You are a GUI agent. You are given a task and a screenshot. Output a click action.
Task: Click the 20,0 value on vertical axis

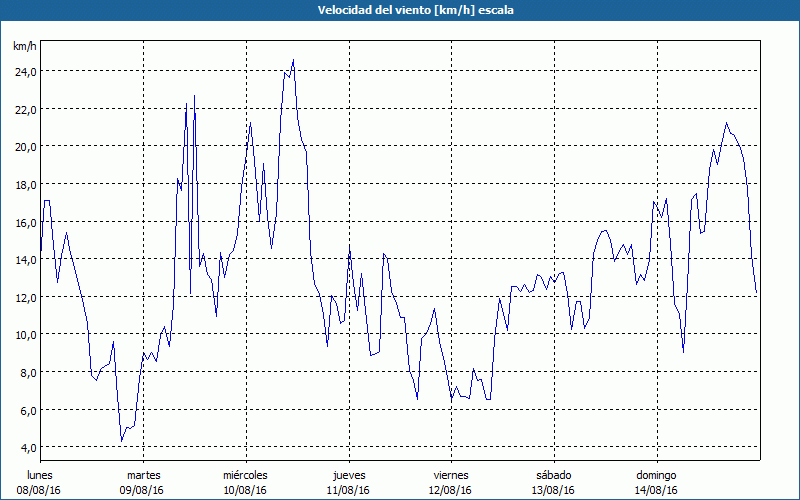[24, 146]
